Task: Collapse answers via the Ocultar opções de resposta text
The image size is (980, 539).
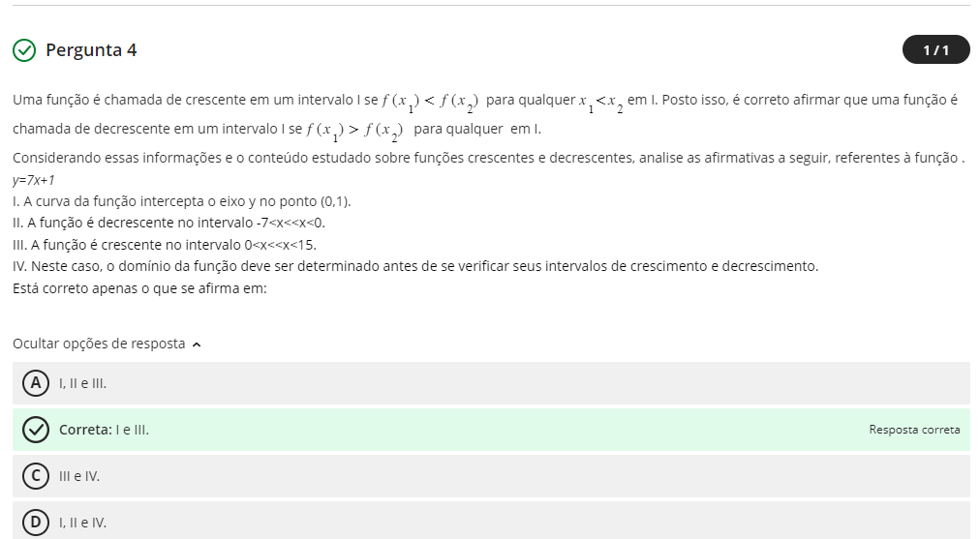Action: [x=99, y=344]
